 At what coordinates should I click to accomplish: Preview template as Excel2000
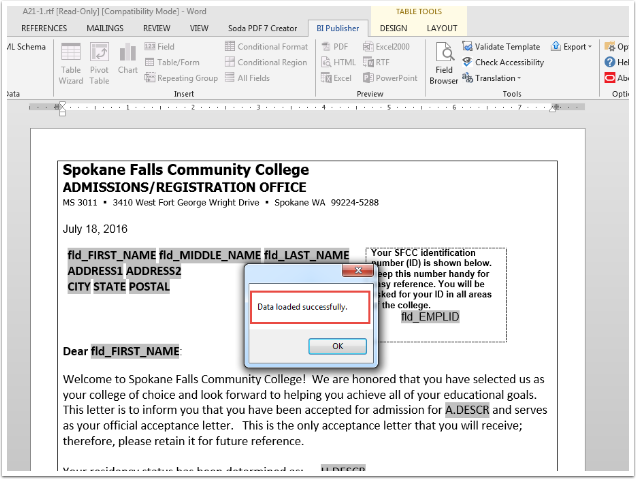coord(386,47)
